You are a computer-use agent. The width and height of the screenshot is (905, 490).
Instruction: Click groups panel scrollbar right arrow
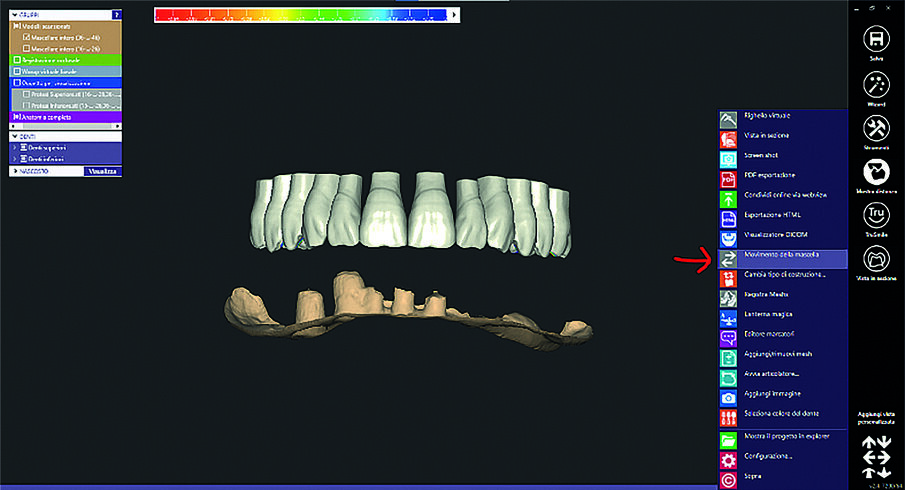click(118, 126)
